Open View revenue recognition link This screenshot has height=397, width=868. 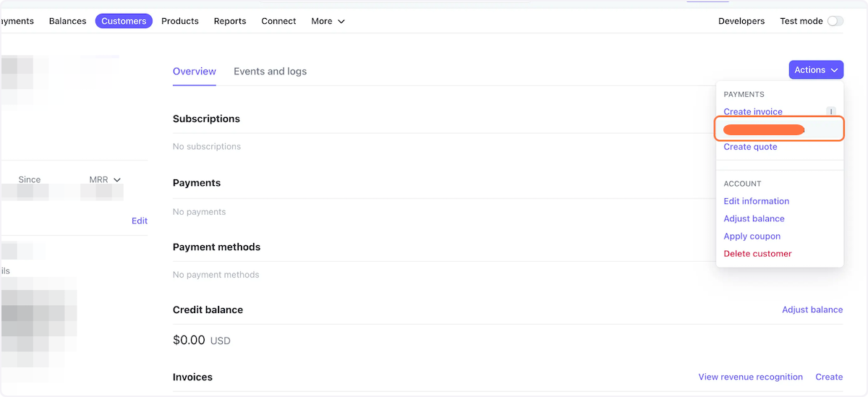pos(750,377)
